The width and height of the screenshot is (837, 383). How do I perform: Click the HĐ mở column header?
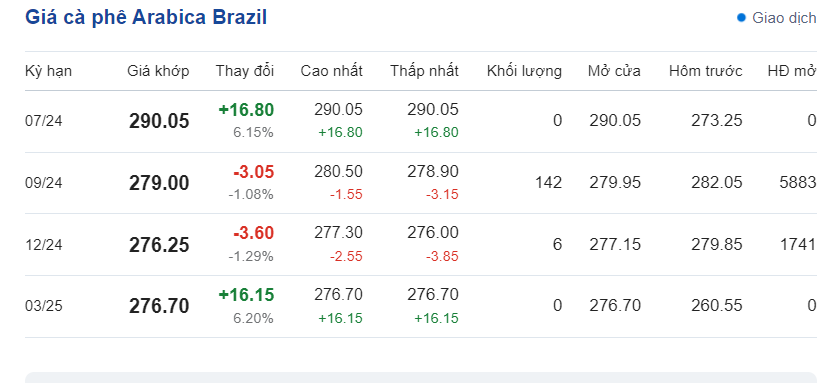792,71
